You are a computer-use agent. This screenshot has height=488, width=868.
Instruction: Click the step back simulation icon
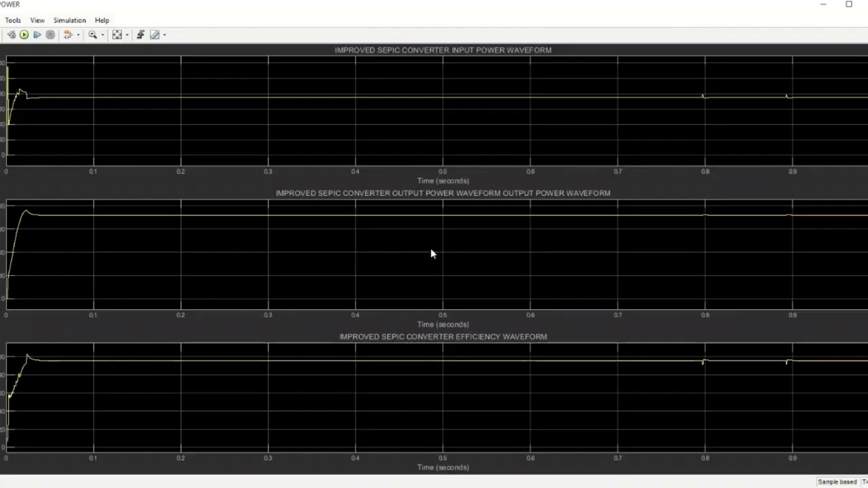click(x=12, y=35)
